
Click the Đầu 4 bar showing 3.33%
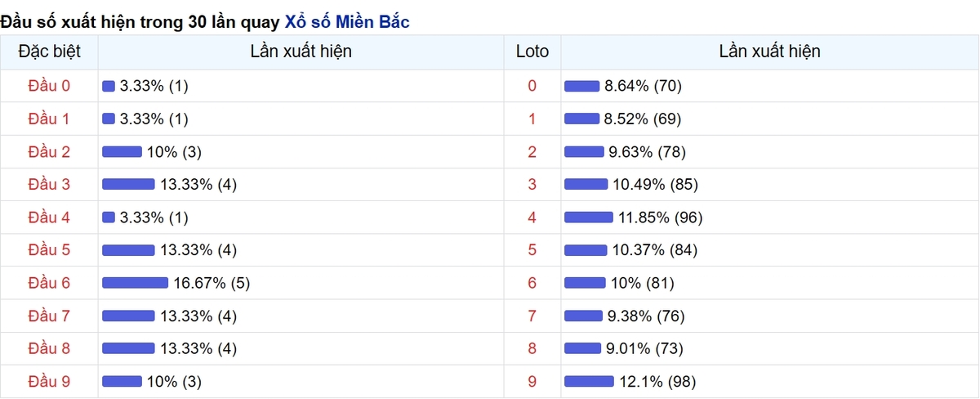109,217
